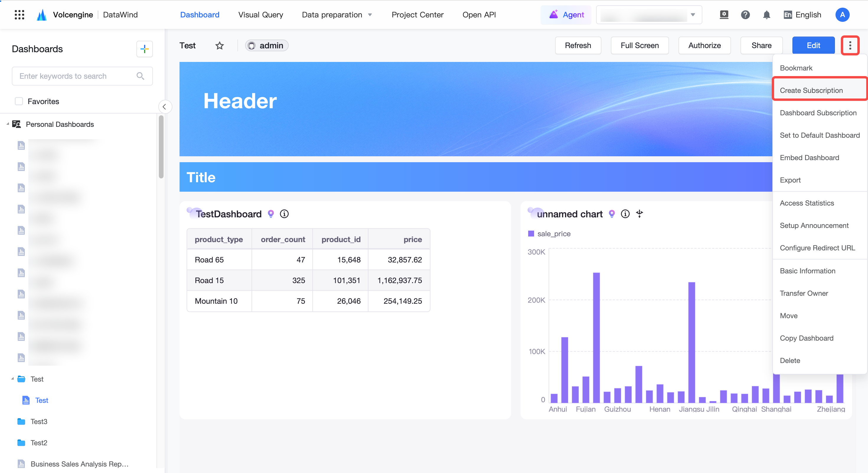The height and width of the screenshot is (473, 868).
Task: Click the add new dashboard plus icon
Action: coord(145,49)
